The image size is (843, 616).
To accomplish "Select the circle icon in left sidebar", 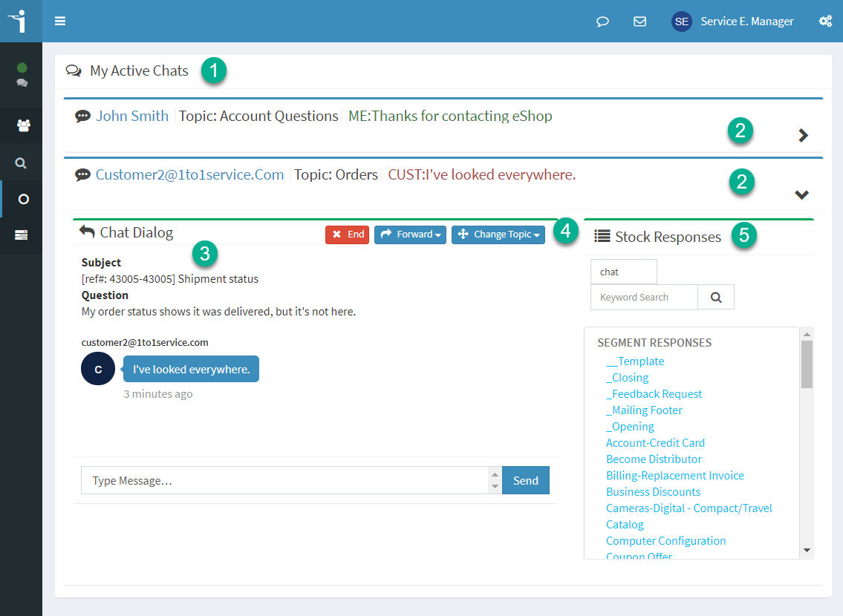I will pyautogui.click(x=23, y=199).
